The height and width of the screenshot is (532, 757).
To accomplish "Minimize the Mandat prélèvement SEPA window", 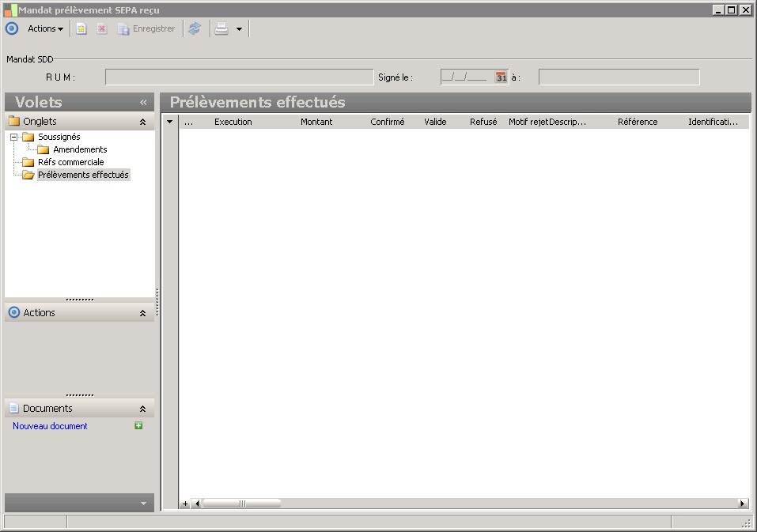I will (x=718, y=9).
